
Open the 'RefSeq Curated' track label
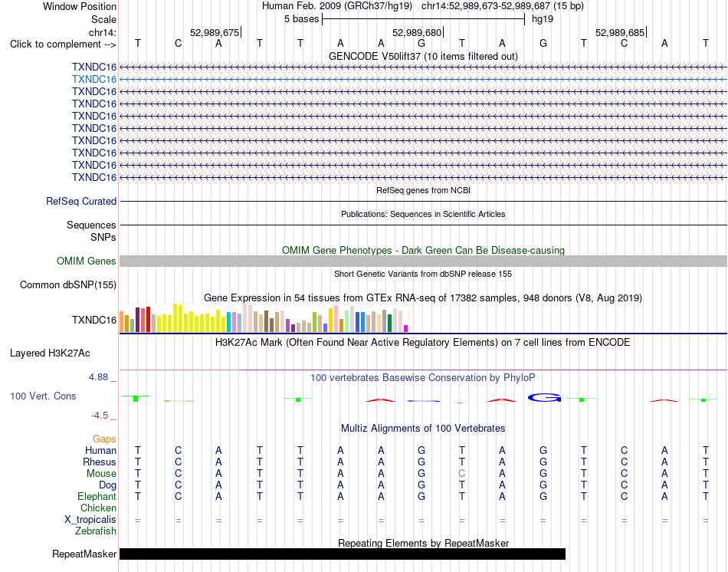[81, 201]
